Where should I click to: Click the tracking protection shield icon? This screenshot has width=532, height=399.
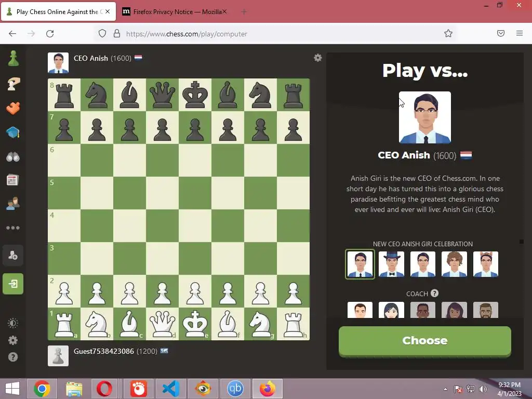click(102, 33)
